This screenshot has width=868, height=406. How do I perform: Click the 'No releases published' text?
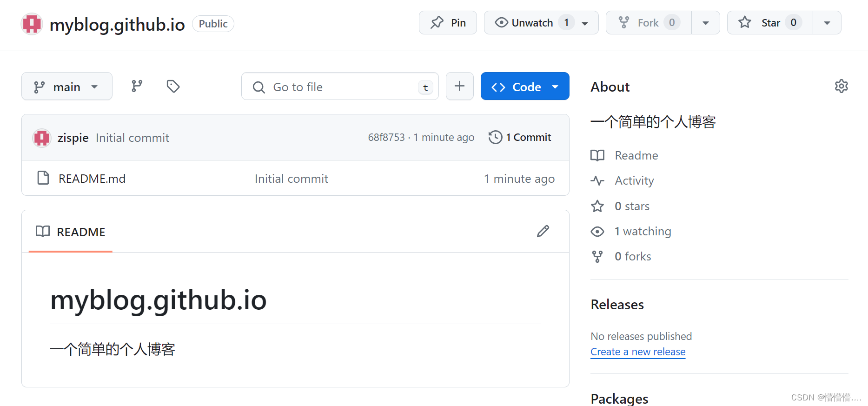(641, 336)
